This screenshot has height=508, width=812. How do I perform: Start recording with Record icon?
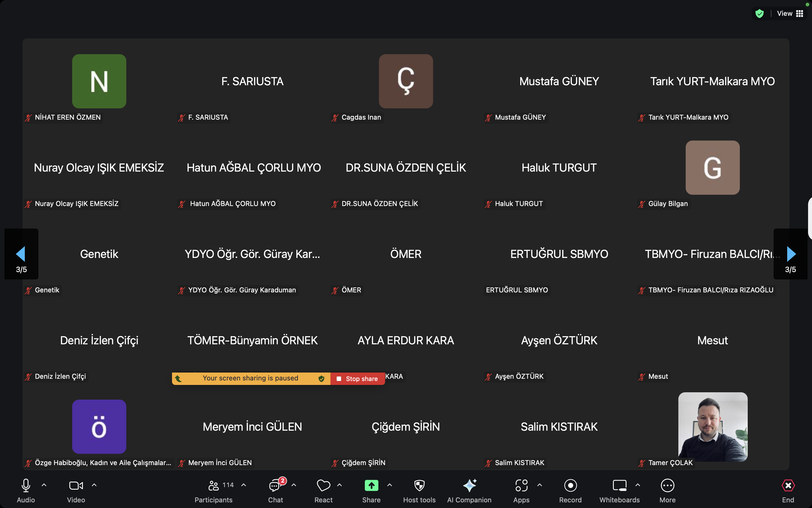tap(570, 485)
